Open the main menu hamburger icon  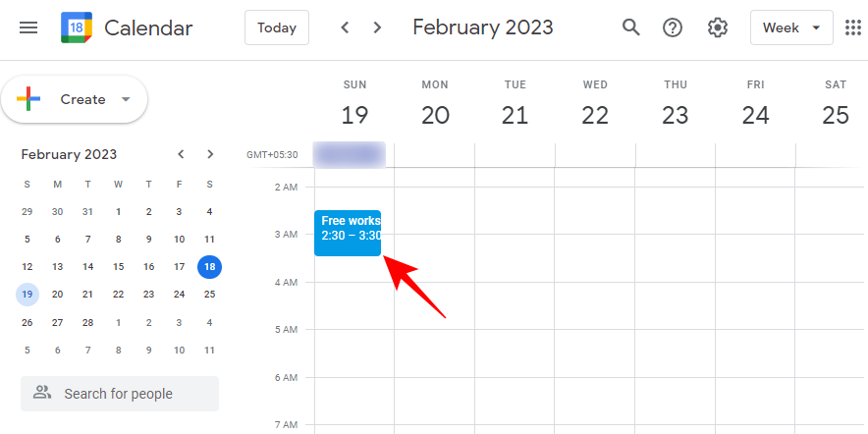(28, 27)
